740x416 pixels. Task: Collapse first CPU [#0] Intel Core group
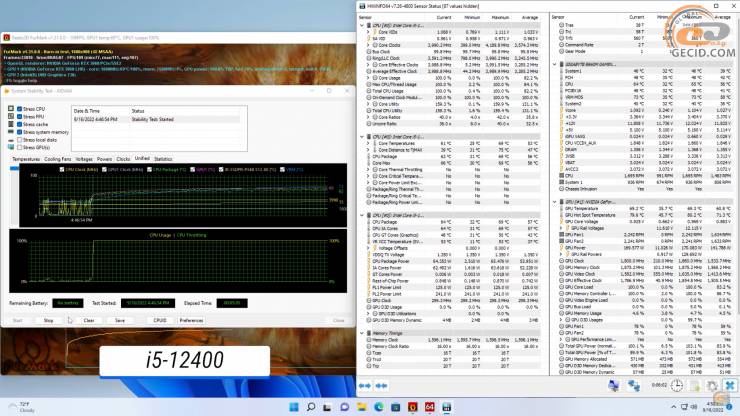point(362,25)
